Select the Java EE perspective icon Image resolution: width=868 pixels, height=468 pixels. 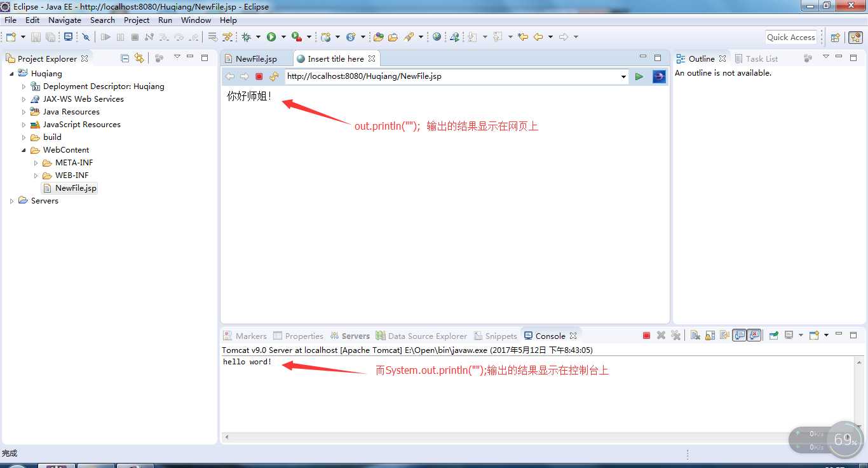(855, 38)
